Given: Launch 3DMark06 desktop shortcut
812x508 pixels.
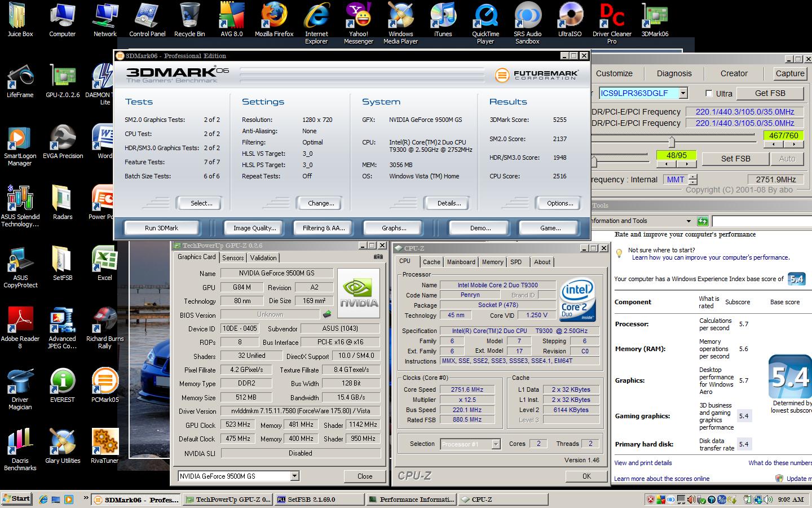Looking at the screenshot, I should click(x=655, y=20).
